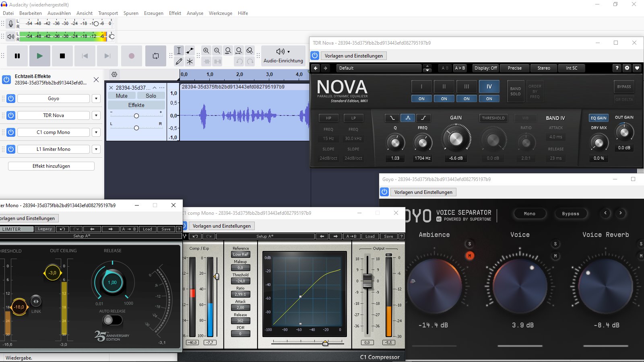Open timeline options gear icon

[x=114, y=74]
